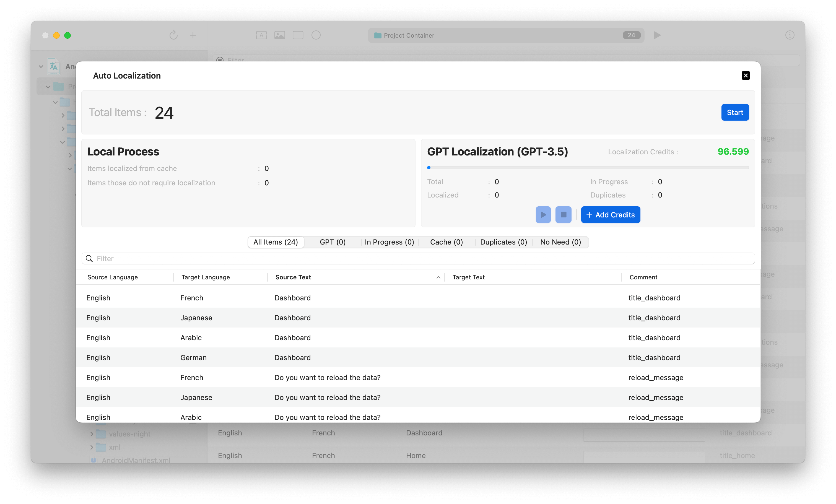Click the text localization icon in toolbar
This screenshot has width=836, height=504.
(x=261, y=35)
